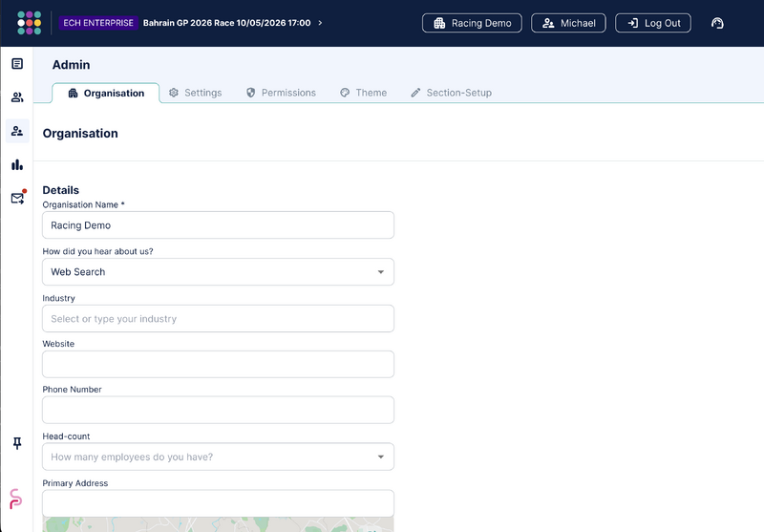Click the building icon on Organisation tab
The height and width of the screenshot is (532, 764).
[x=74, y=93]
